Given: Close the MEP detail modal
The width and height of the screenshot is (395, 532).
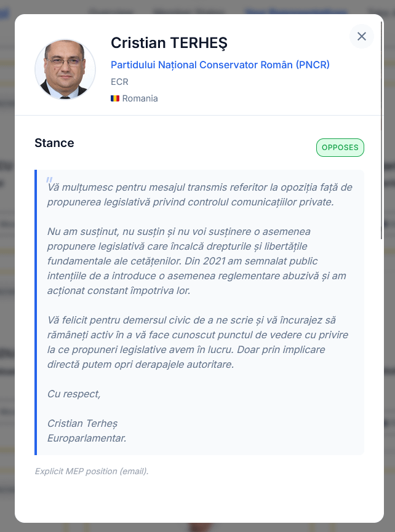Looking at the screenshot, I should coord(362,36).
